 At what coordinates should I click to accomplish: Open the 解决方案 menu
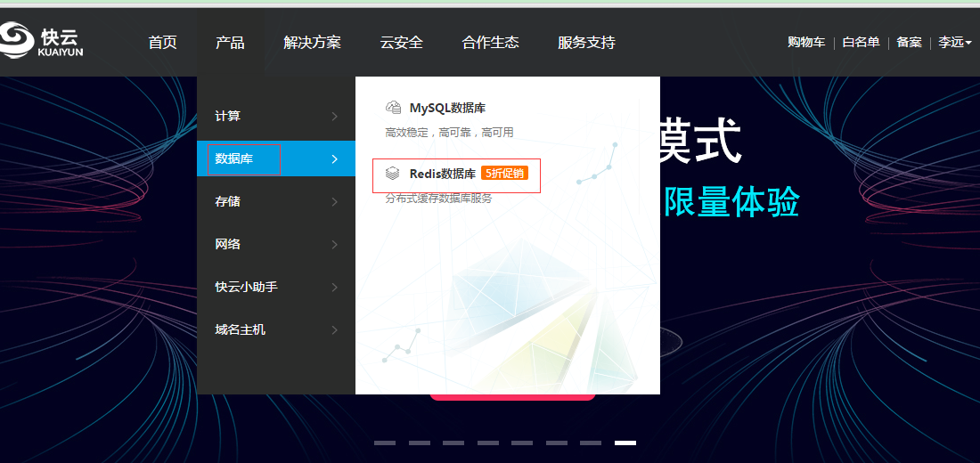click(x=312, y=43)
